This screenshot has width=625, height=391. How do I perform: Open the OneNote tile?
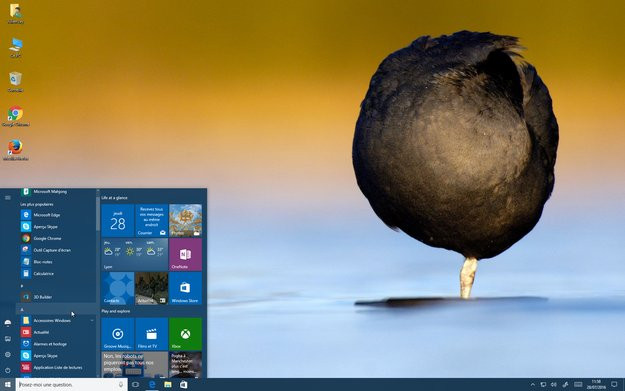[185, 254]
